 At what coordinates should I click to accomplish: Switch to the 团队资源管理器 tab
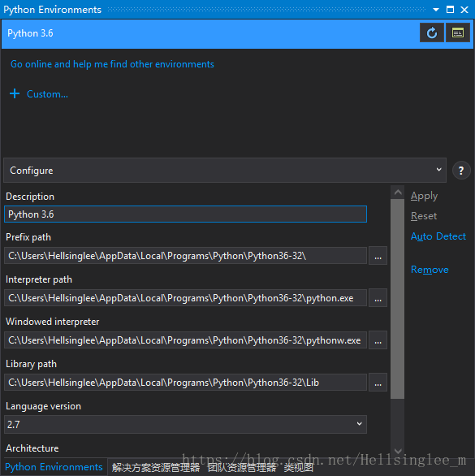tap(242, 468)
